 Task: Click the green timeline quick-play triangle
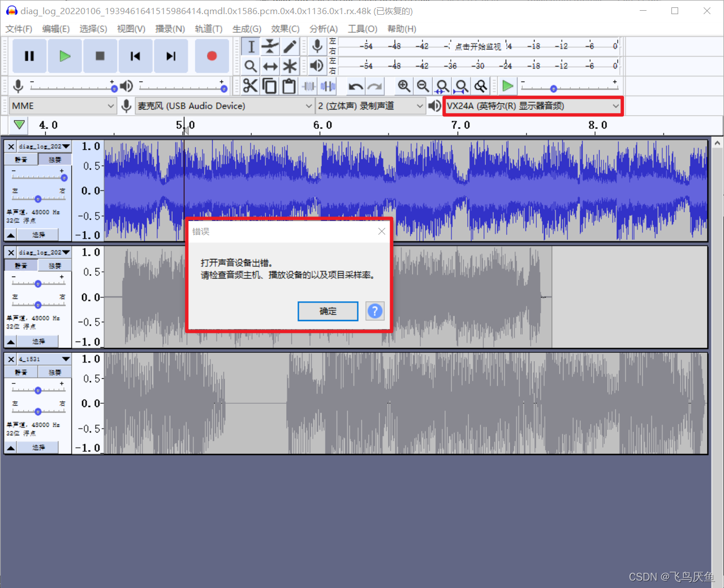click(19, 125)
